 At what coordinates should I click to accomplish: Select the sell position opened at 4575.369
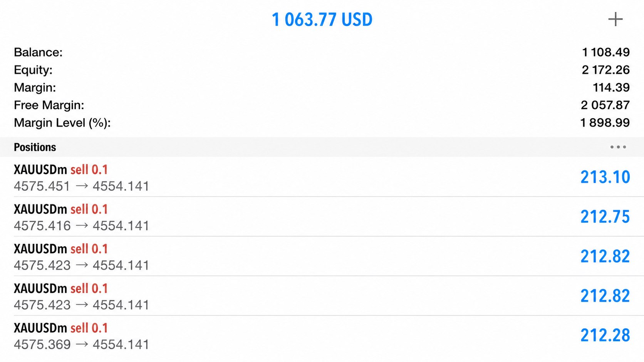322,335
